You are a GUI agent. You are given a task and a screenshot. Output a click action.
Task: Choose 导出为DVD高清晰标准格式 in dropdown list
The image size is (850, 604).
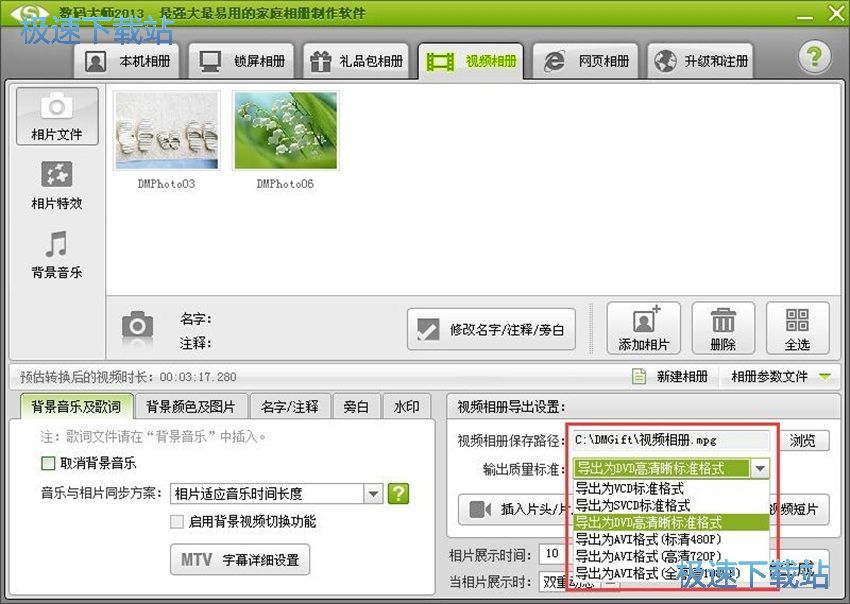coord(671,522)
